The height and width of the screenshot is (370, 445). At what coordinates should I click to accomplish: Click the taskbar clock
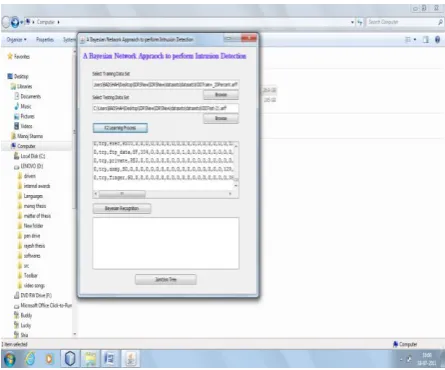427,359
